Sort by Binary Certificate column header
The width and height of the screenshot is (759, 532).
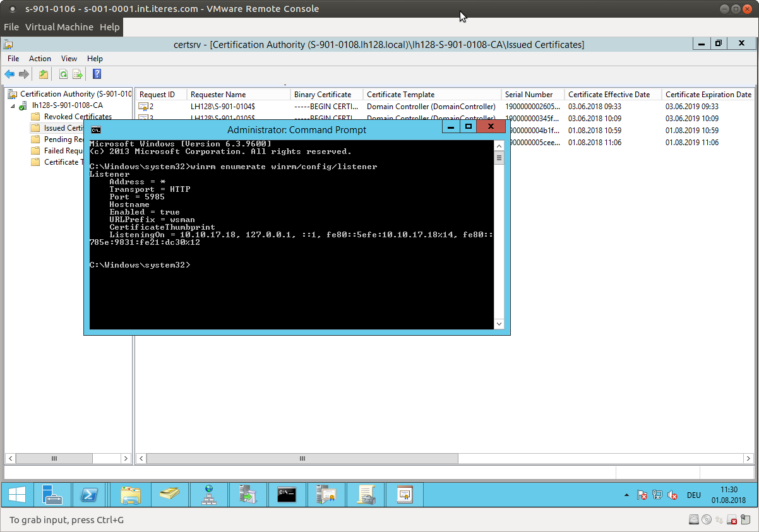coord(327,94)
